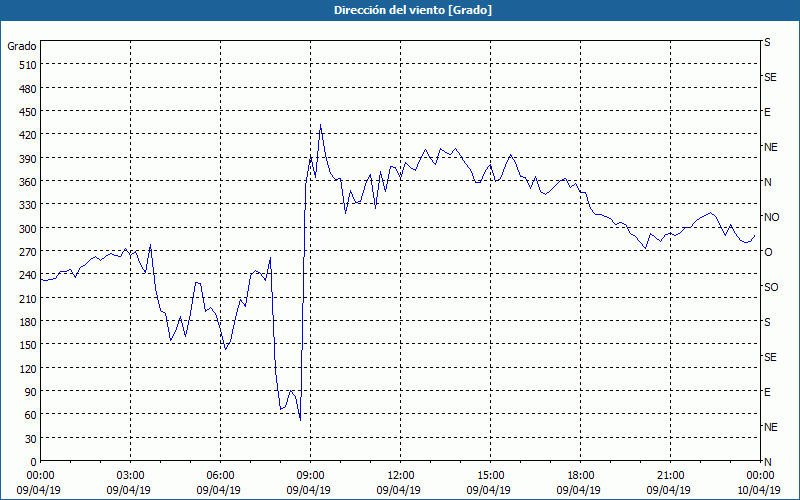Click the '120' y-axis value
The image size is (800, 500).
point(28,369)
